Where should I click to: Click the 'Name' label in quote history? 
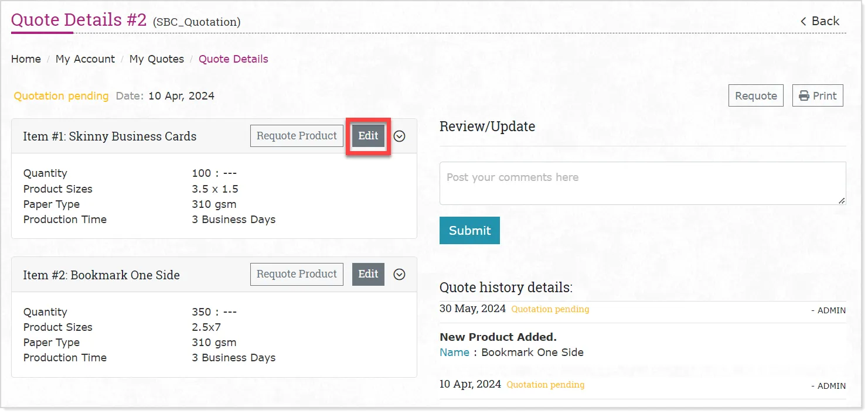tap(454, 353)
